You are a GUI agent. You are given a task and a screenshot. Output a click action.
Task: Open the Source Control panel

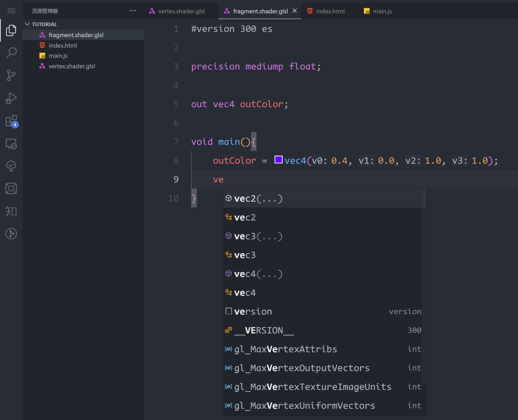tap(11, 75)
